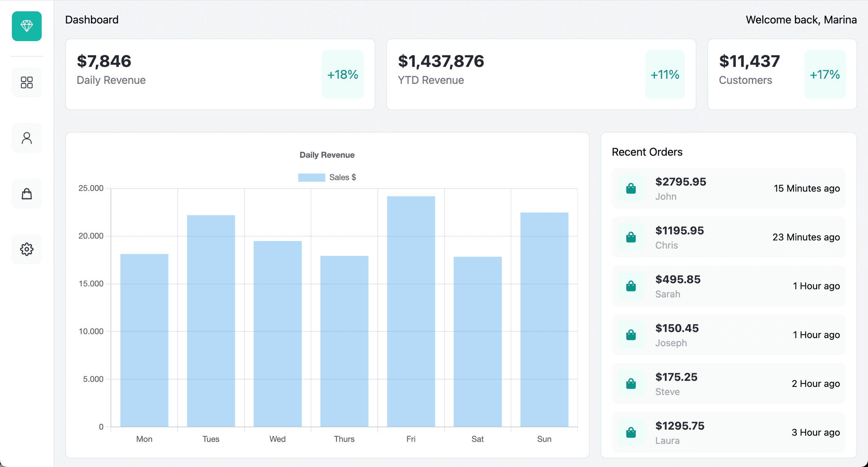Click the $1,437,876 YTD revenue value
Viewport: 868px width, 467px height.
click(441, 61)
